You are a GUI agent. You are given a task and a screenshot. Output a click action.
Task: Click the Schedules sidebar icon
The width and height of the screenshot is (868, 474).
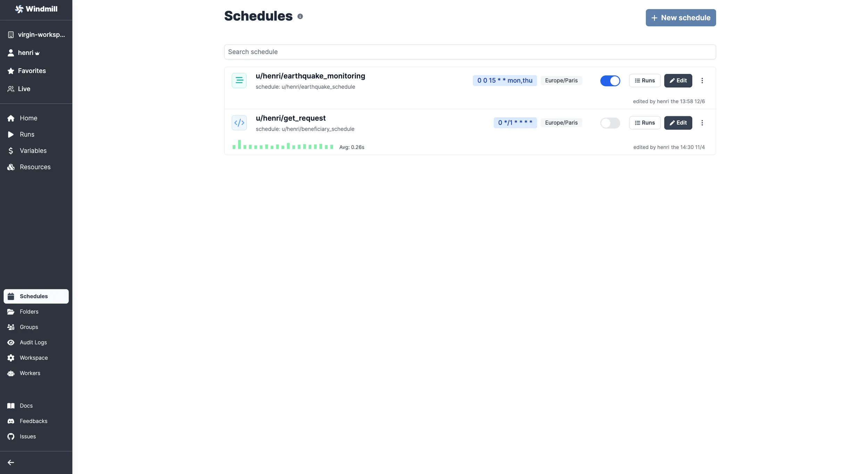pyautogui.click(x=10, y=296)
